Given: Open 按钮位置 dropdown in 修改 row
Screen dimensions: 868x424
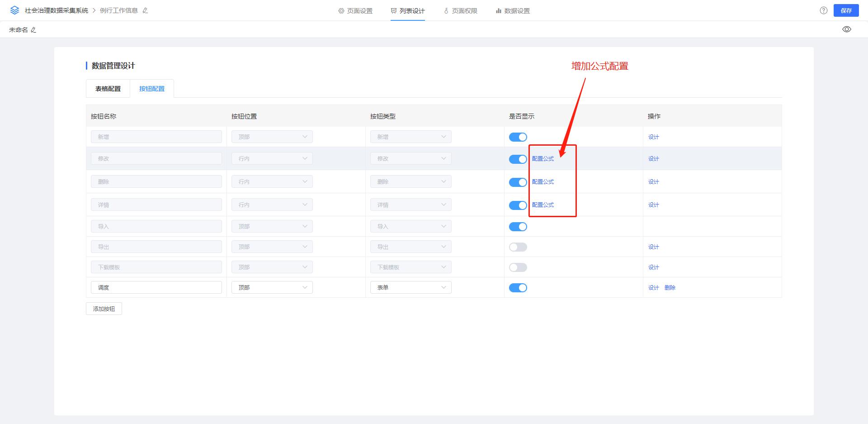Looking at the screenshot, I should click(x=272, y=158).
